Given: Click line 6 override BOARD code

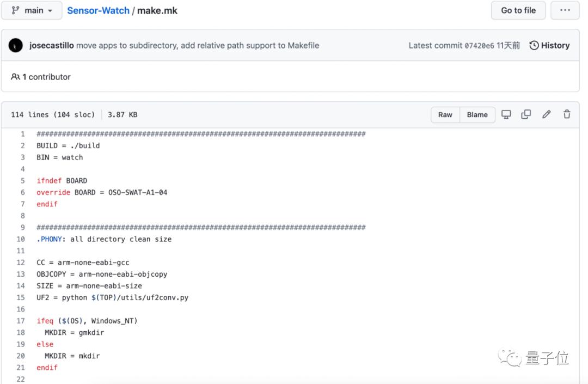Looking at the screenshot, I should click(x=102, y=192).
